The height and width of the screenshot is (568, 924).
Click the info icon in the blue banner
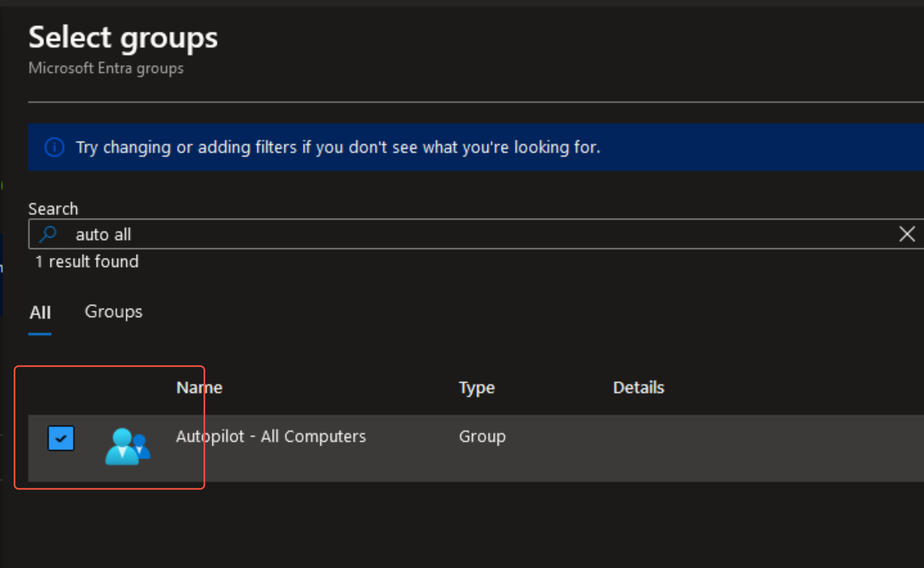(x=54, y=148)
